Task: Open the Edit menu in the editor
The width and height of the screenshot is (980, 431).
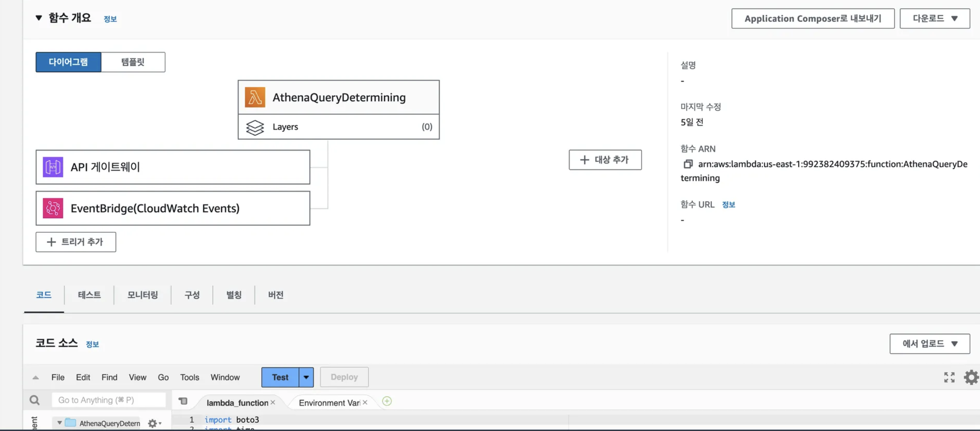Action: 83,377
